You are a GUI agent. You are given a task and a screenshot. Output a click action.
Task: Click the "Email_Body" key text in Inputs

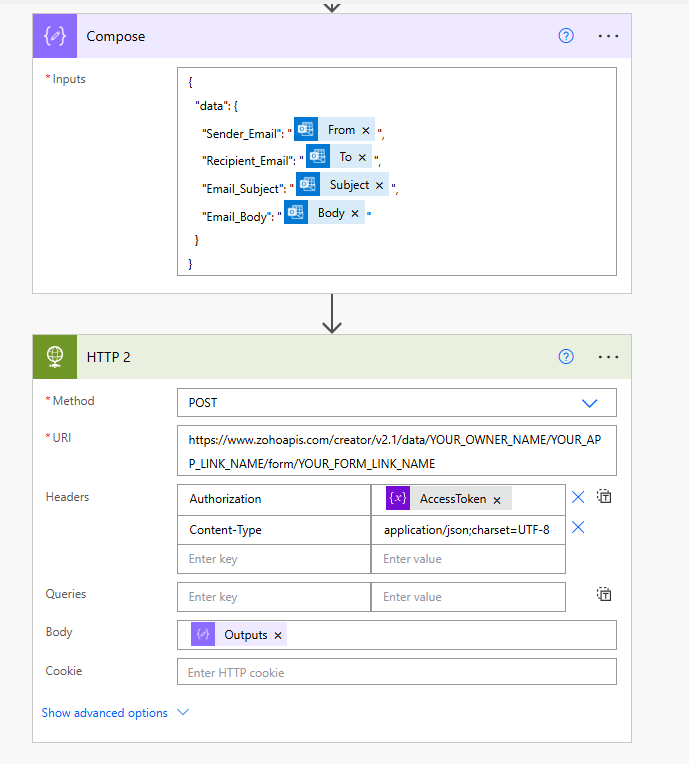pos(237,217)
